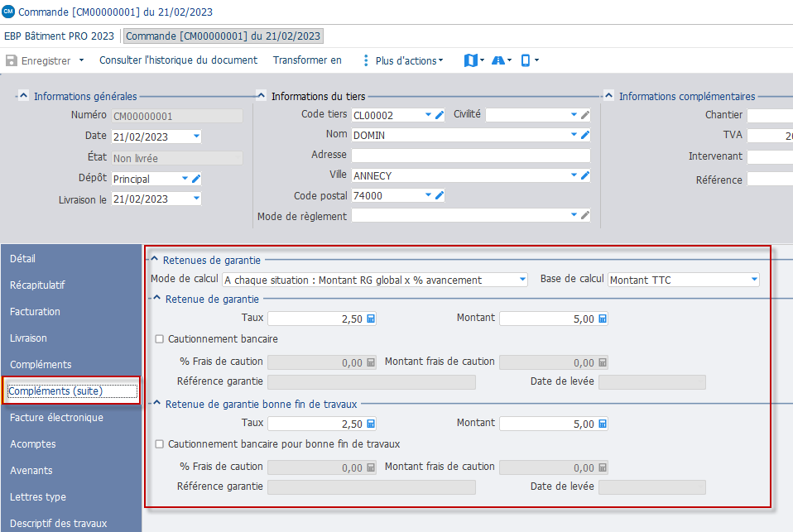Image resolution: width=793 pixels, height=532 pixels.
Task: Open calculator for bonne fin de travaux Taux
Action: 371,424
